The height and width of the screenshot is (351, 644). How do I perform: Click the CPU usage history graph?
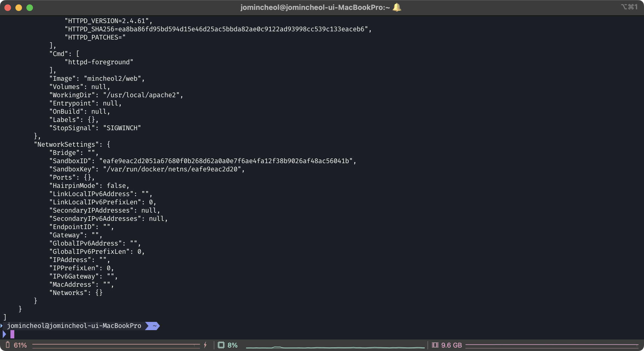coord(335,347)
